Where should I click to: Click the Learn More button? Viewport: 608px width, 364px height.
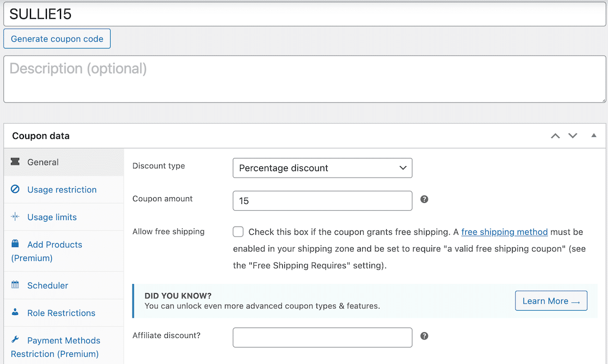[x=551, y=300]
